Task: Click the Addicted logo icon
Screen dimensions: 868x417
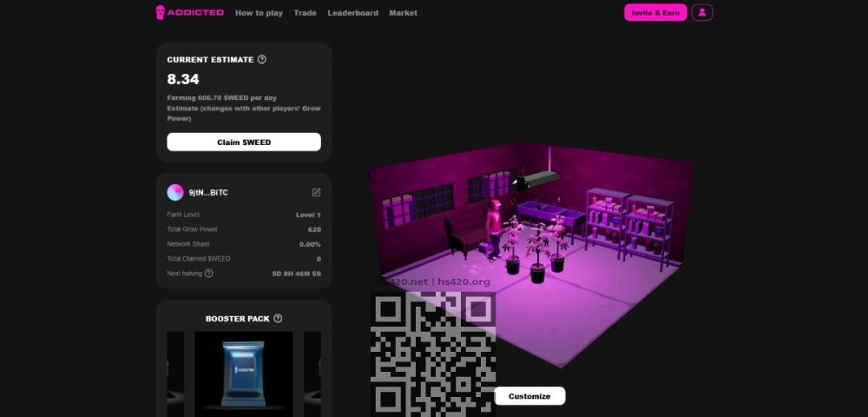Action: pyautogui.click(x=161, y=12)
